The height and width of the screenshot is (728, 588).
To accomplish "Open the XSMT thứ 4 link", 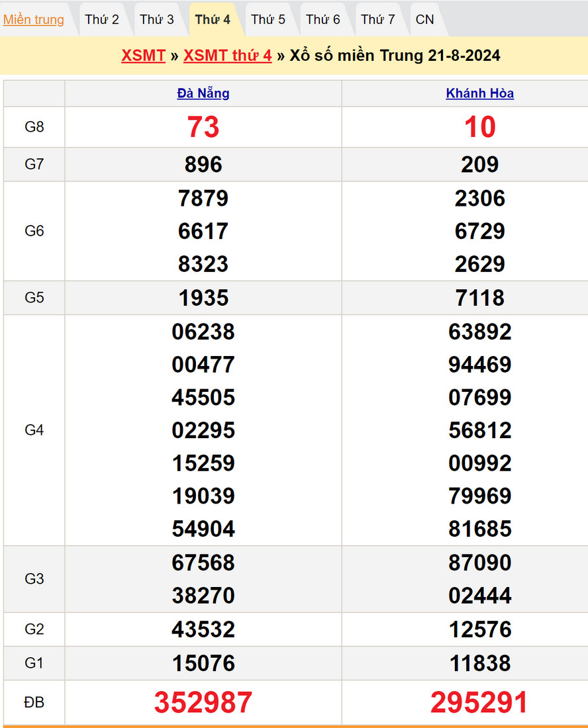I will 228,56.
